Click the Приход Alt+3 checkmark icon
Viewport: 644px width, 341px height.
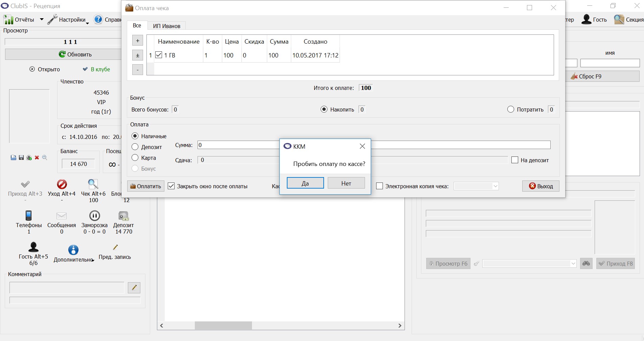click(25, 184)
